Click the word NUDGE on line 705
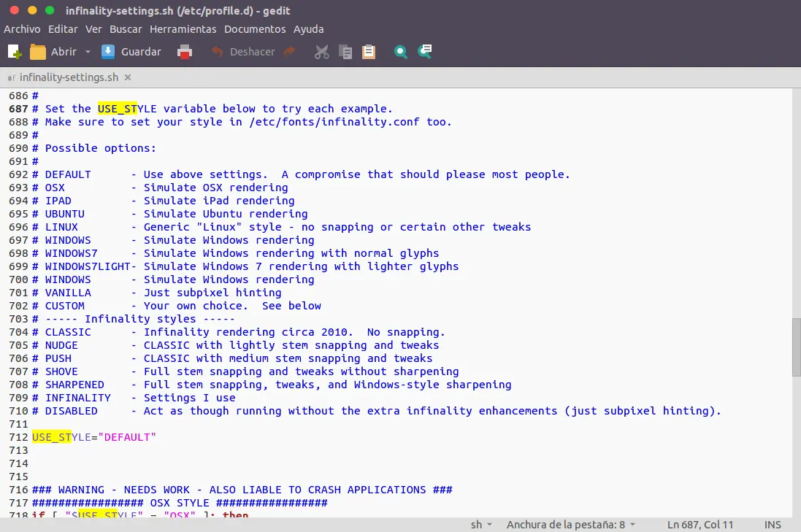This screenshot has width=801, height=532. point(61,345)
